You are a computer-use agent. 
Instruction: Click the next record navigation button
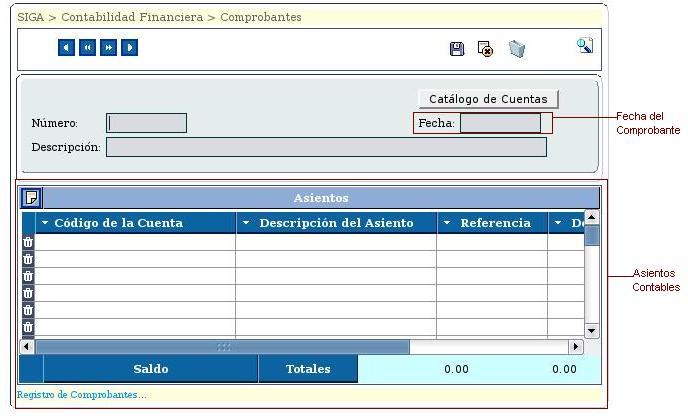pos(108,47)
